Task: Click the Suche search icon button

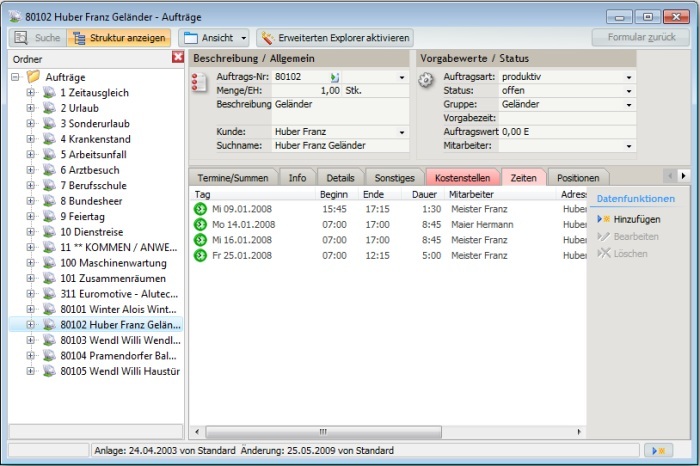Action: coord(38,38)
